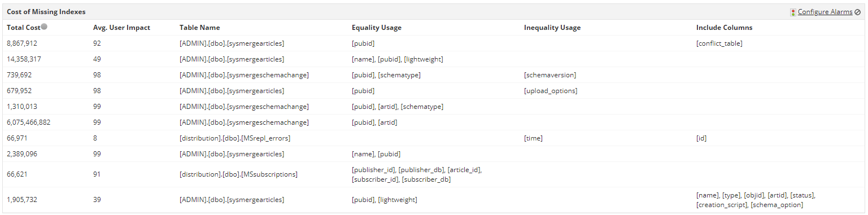Select the MSrepl_errors table row
The width and height of the screenshot is (868, 215).
434,138
